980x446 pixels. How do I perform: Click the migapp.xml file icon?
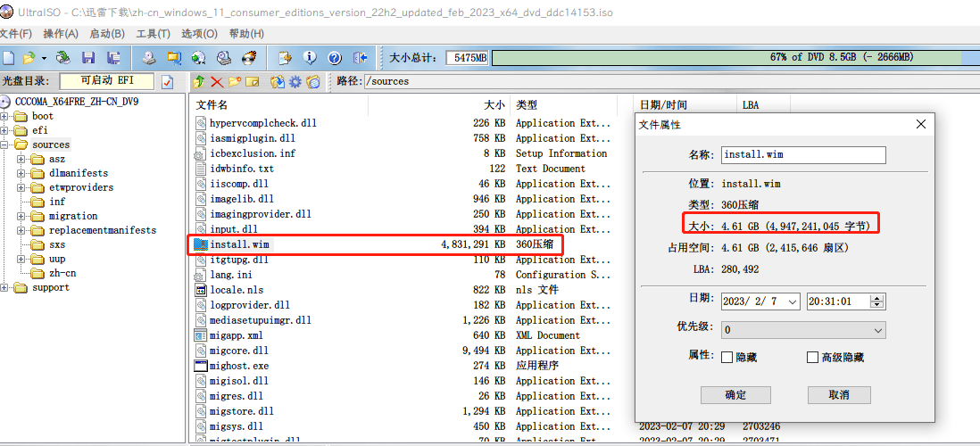coord(201,335)
